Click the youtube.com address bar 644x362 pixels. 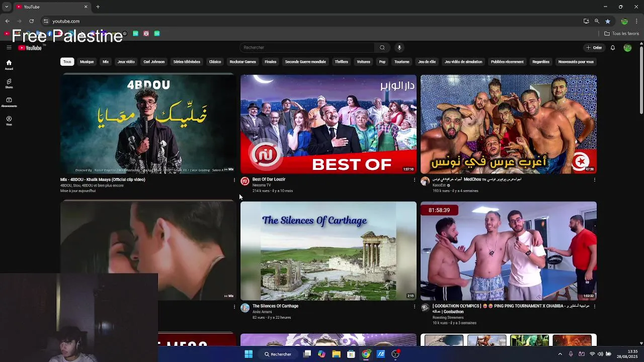(x=312, y=21)
